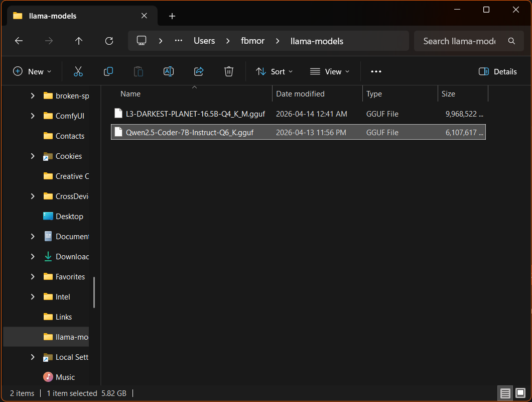Open the See more options menu
532x402 pixels.
click(x=376, y=71)
